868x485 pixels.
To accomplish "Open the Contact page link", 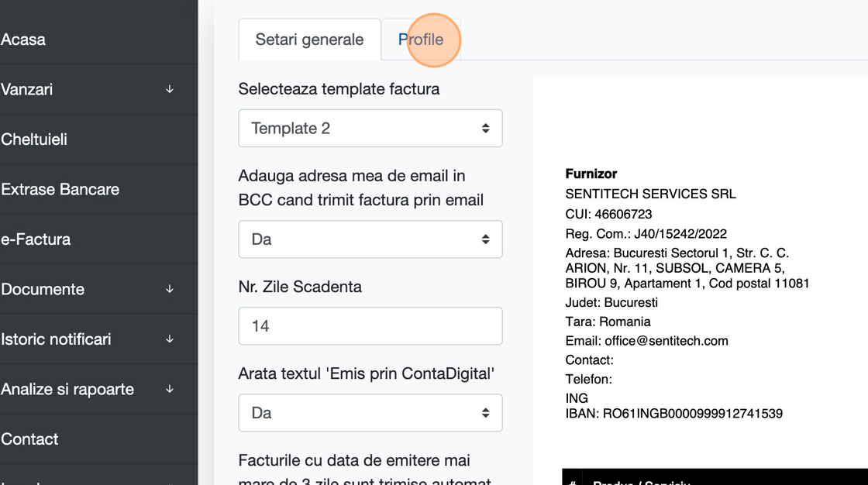I will [x=29, y=439].
